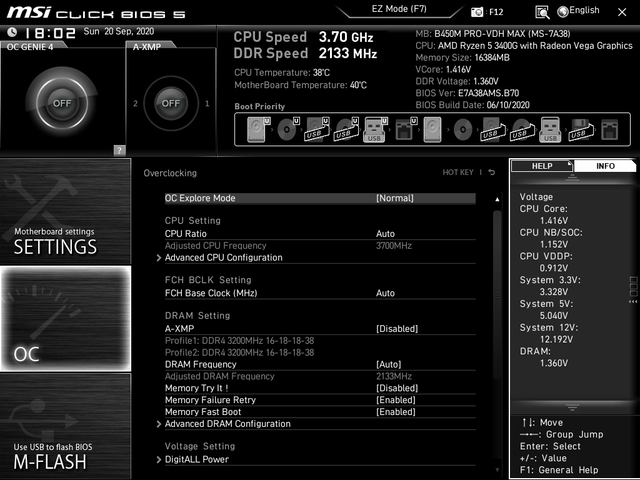Click the scroll up arrow in settings list
Viewport: 640px width, 480px height.
(497, 200)
